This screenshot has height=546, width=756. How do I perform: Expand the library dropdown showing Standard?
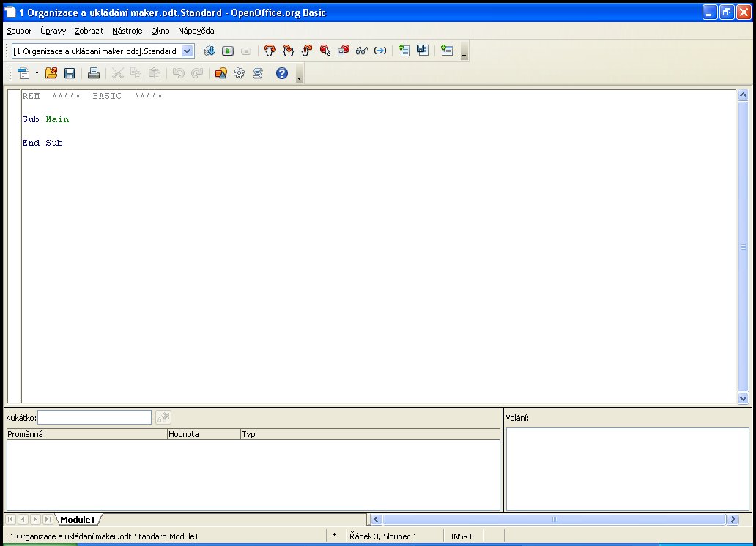[187, 51]
